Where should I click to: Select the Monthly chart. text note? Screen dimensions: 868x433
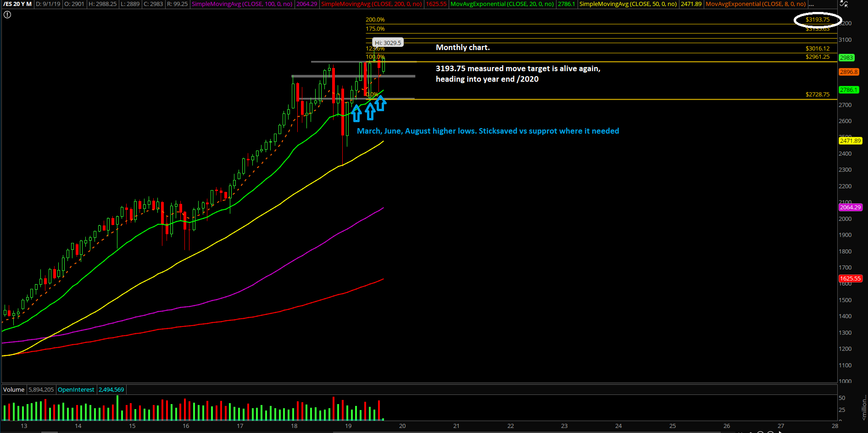[x=462, y=47]
